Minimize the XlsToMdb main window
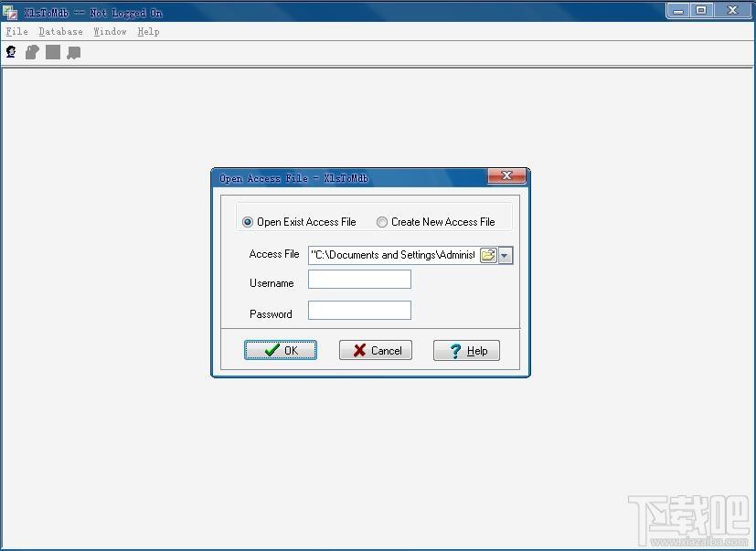This screenshot has width=756, height=551. click(678, 11)
